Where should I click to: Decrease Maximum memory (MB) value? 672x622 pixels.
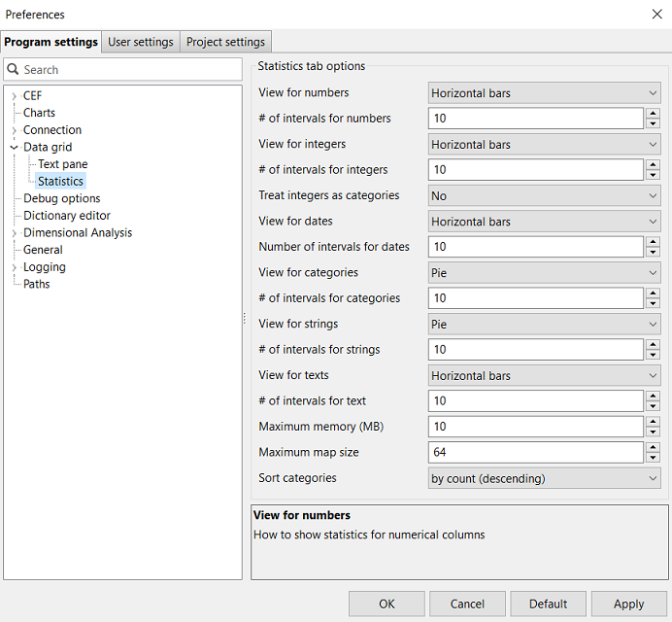(653, 432)
